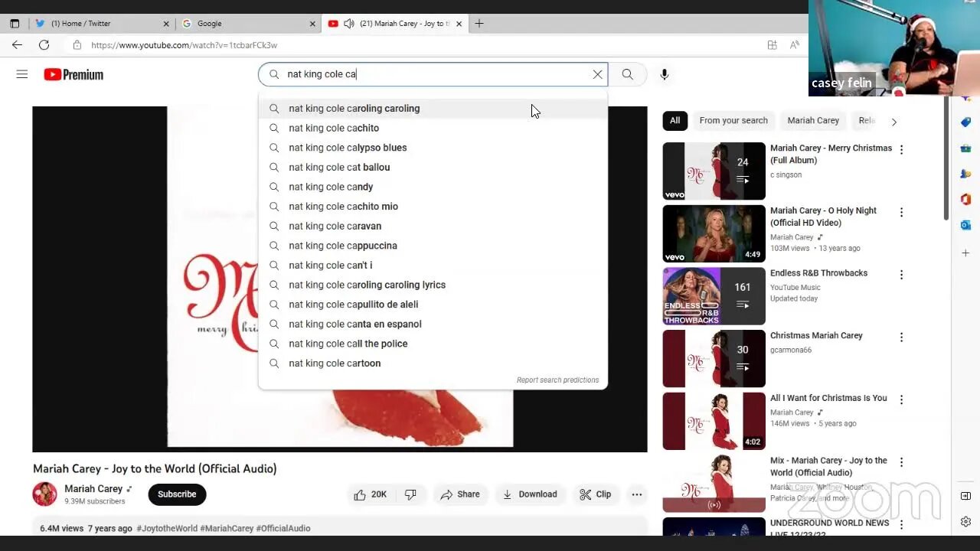Choose 'nat king cole can't i' suggestion
Viewport: 980px width, 551px height.
pyautogui.click(x=433, y=265)
